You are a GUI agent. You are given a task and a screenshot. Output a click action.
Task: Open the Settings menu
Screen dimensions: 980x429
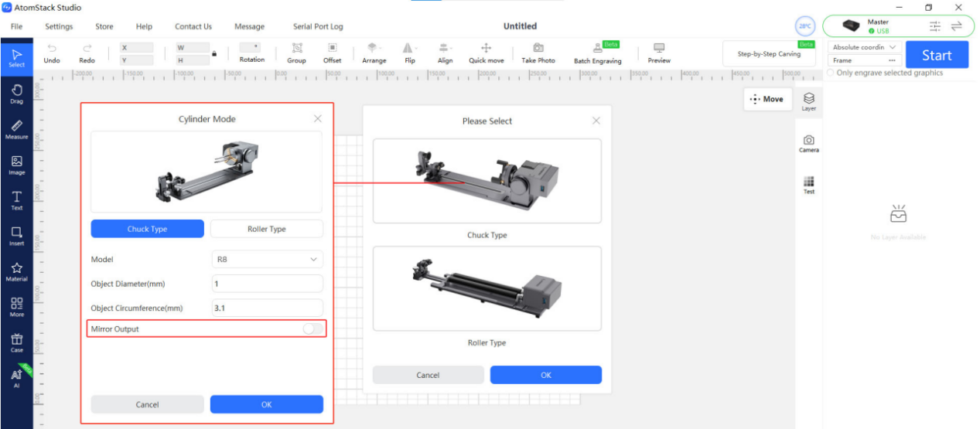click(59, 26)
